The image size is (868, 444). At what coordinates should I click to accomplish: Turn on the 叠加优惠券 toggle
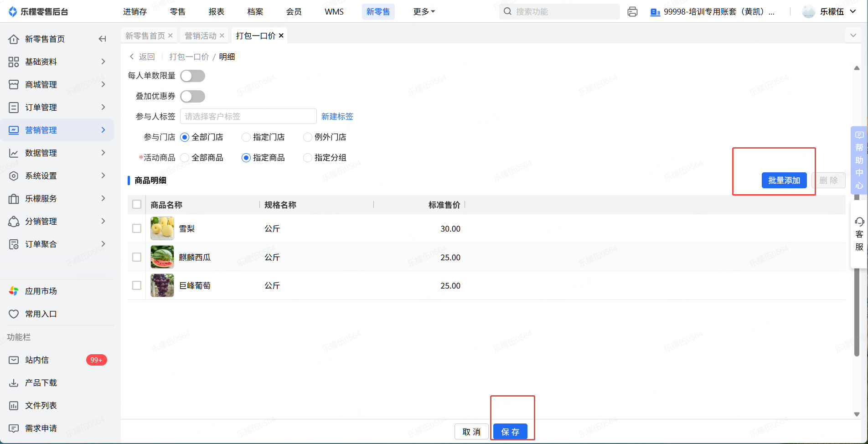point(192,97)
